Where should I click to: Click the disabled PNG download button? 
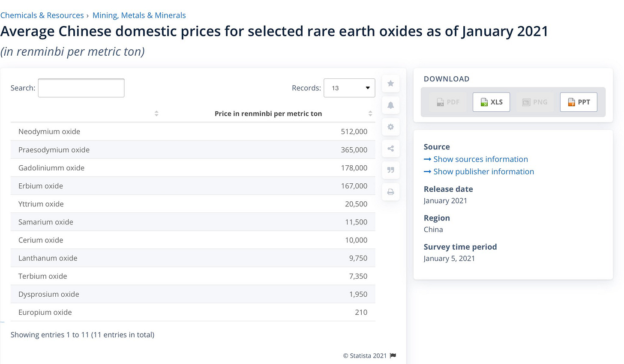(x=535, y=102)
